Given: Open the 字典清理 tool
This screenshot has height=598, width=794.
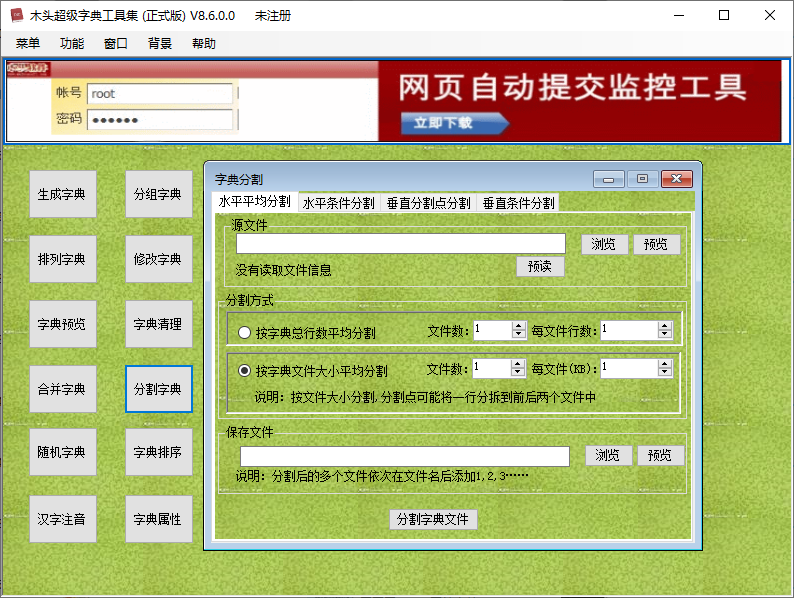Looking at the screenshot, I should 158,324.
